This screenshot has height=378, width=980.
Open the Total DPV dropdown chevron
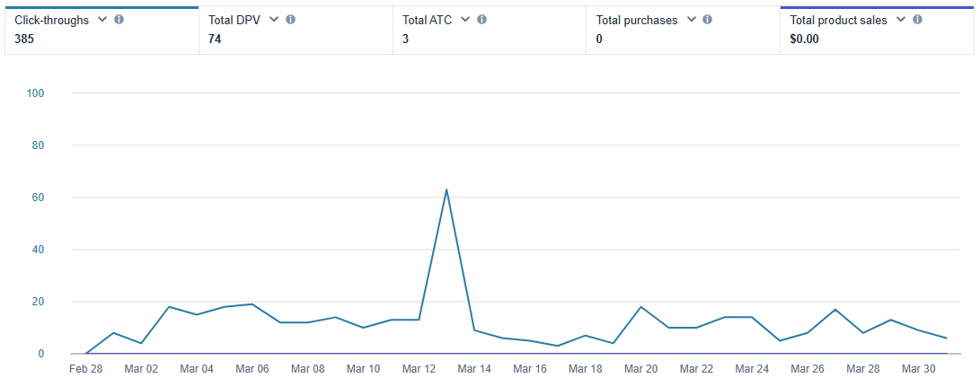click(273, 20)
